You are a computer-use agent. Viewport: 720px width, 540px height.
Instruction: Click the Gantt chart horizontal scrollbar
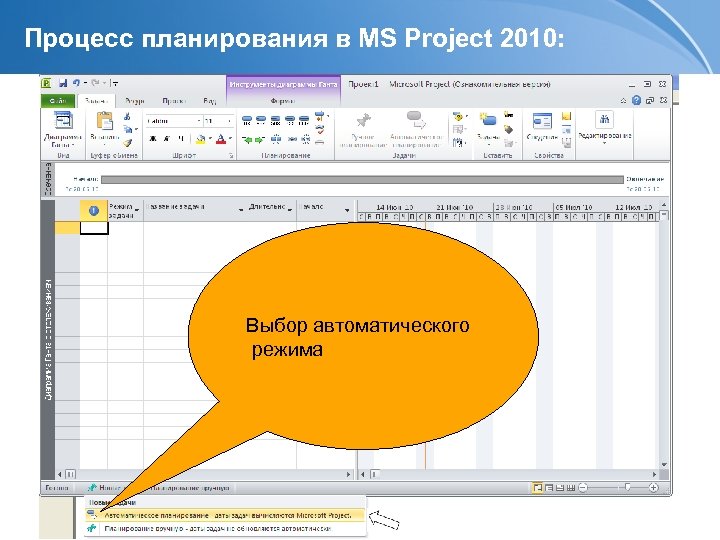[x=508, y=474]
